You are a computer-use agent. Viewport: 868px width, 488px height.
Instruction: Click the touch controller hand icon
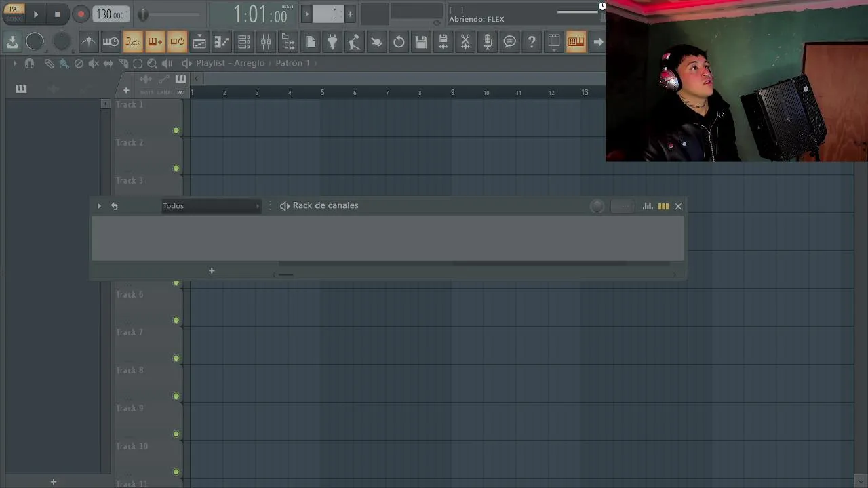pyautogui.click(x=376, y=42)
